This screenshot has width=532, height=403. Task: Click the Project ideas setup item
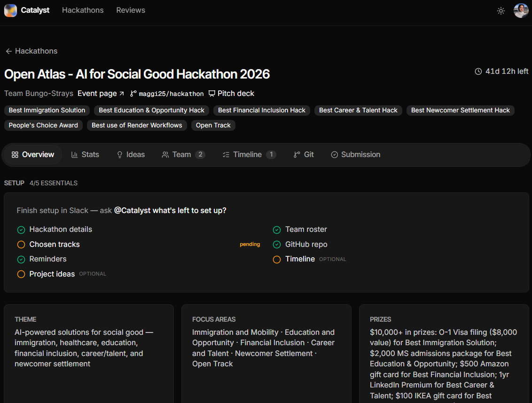[52, 274]
